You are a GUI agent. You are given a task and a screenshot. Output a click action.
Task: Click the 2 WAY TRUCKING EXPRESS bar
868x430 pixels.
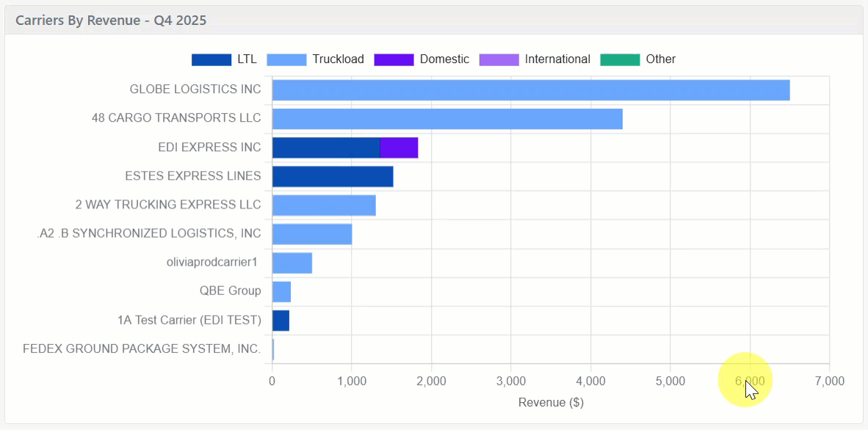323,205
